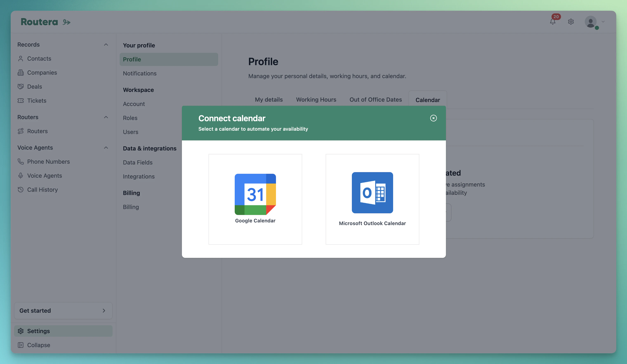The image size is (627, 364).
Task: Switch to My details tab
Action: click(269, 100)
